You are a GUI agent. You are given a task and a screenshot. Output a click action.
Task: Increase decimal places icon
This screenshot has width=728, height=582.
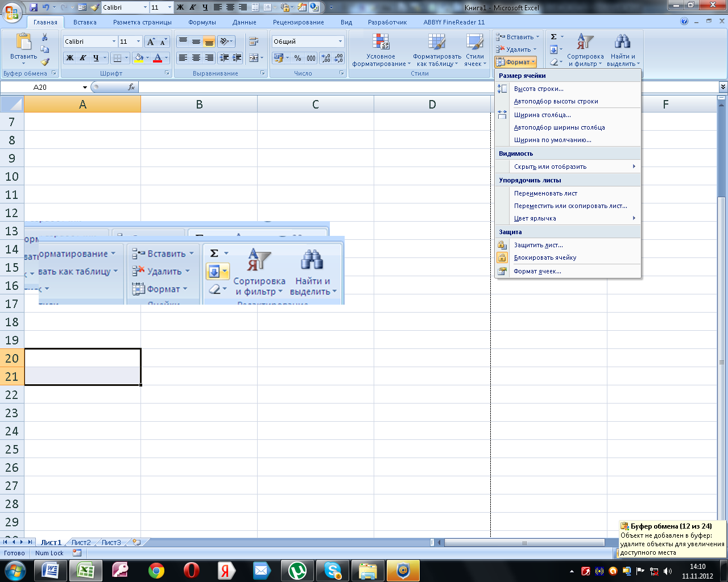click(325, 58)
